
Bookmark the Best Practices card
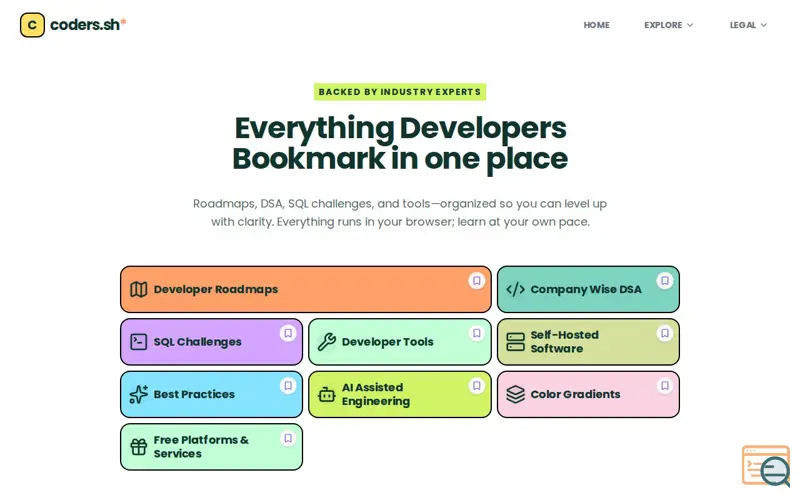pyautogui.click(x=288, y=386)
